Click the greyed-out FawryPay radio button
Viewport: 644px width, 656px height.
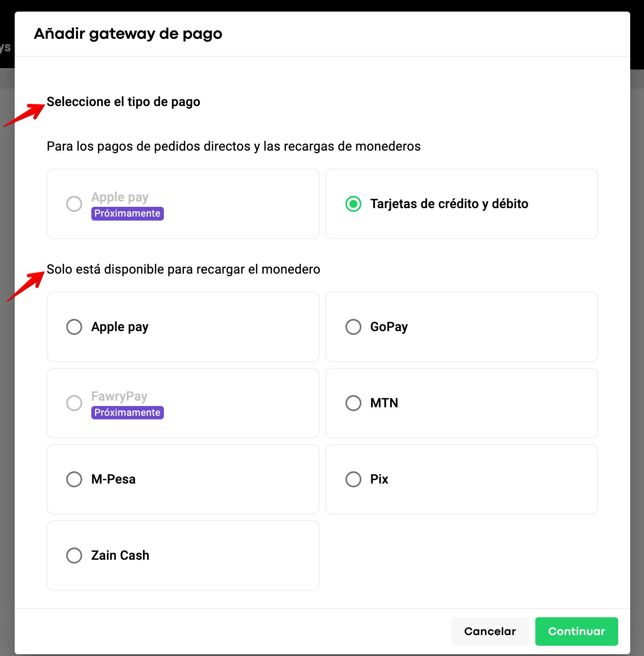coord(74,403)
